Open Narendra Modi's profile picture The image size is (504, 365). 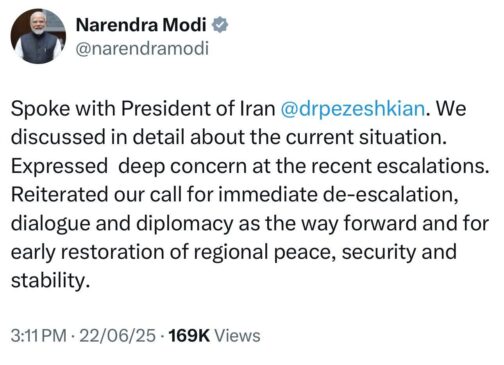38,36
